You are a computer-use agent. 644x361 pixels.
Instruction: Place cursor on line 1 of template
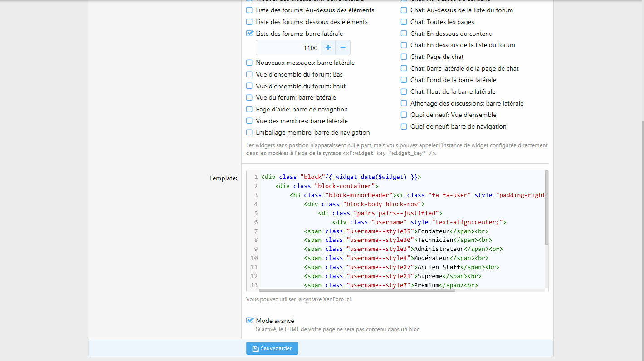click(x=340, y=177)
